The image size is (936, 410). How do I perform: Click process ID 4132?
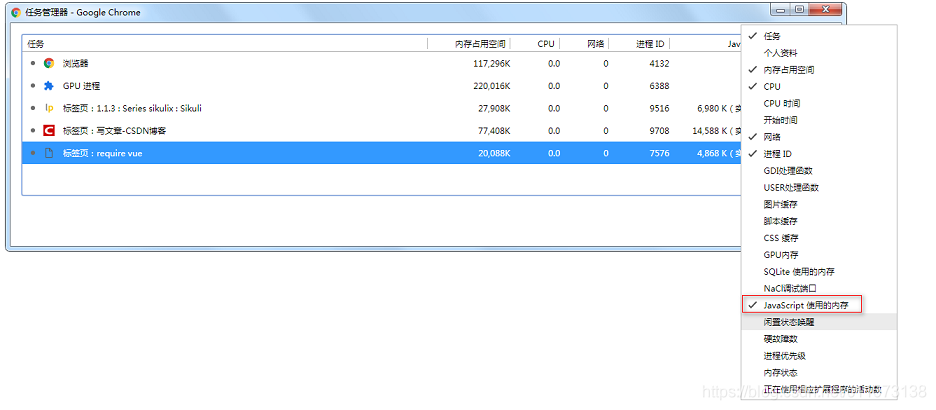pos(659,63)
